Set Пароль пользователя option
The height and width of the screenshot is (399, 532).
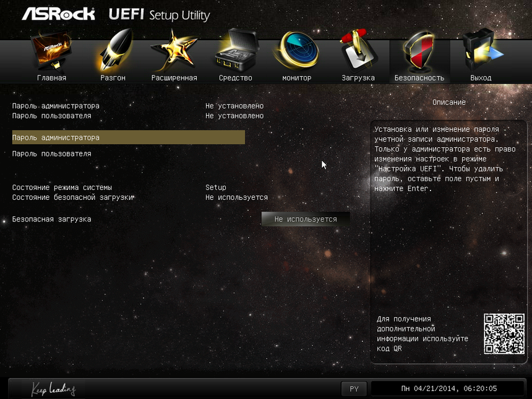(x=52, y=153)
